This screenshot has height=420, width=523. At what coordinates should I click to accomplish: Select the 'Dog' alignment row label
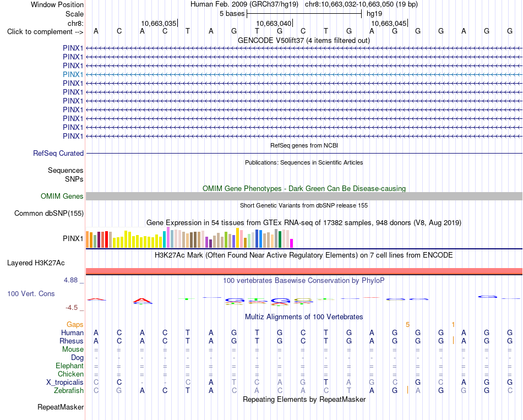tap(77, 358)
